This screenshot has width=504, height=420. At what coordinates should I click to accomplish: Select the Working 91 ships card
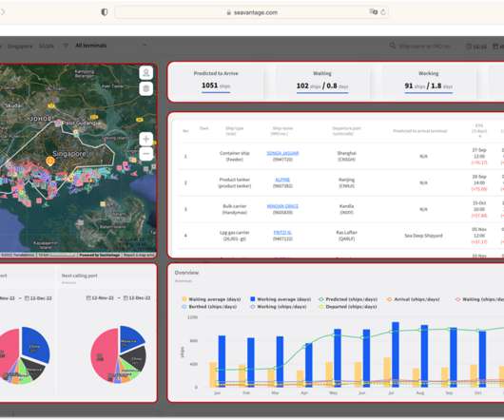click(428, 83)
